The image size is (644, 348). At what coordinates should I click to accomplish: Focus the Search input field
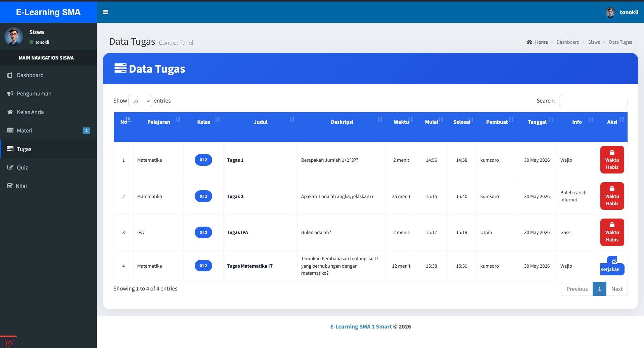[x=593, y=101]
